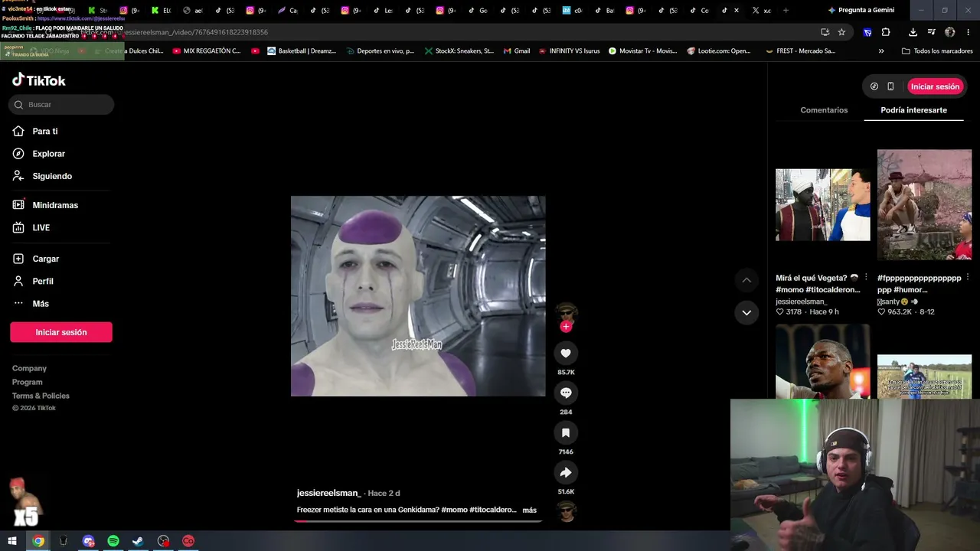Save video with the bookmark icon
This screenshot has width=980, height=551.
pyautogui.click(x=566, y=432)
